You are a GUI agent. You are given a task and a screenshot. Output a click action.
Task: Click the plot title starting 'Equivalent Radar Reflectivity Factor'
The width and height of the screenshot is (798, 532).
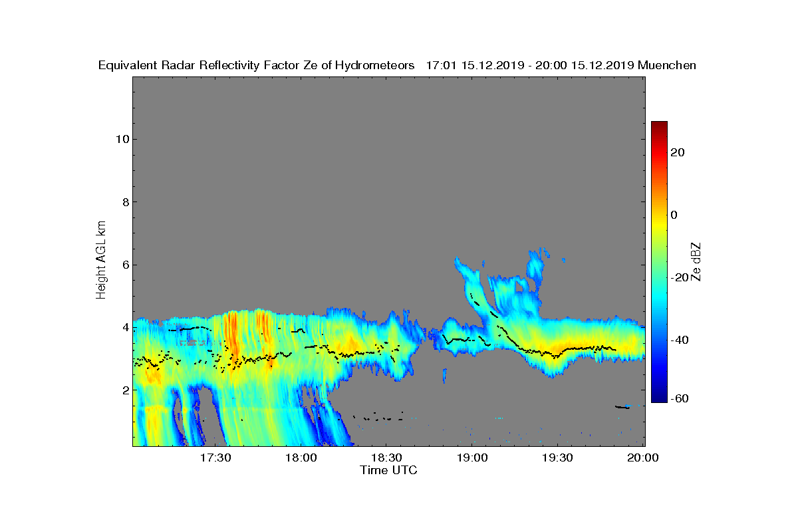pos(397,65)
